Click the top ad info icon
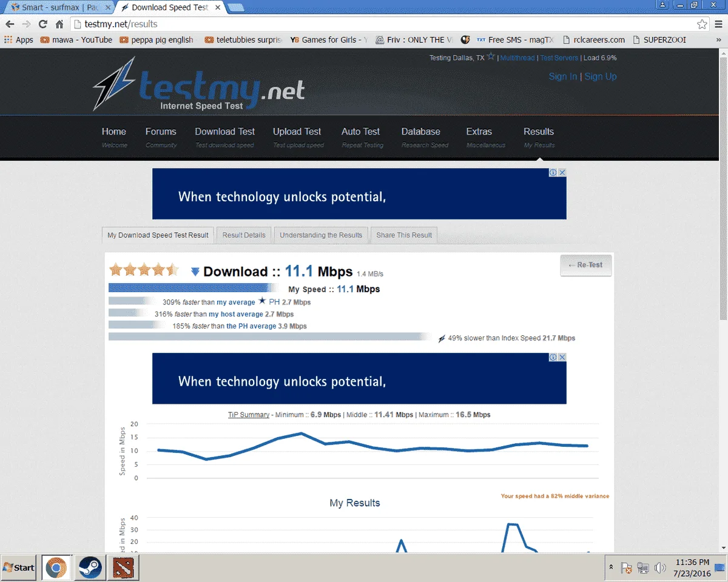 point(553,172)
